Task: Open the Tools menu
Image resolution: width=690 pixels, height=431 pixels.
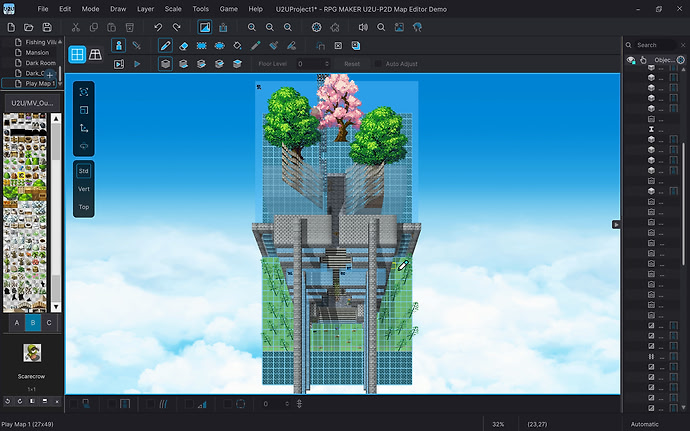Action: pyautogui.click(x=200, y=9)
